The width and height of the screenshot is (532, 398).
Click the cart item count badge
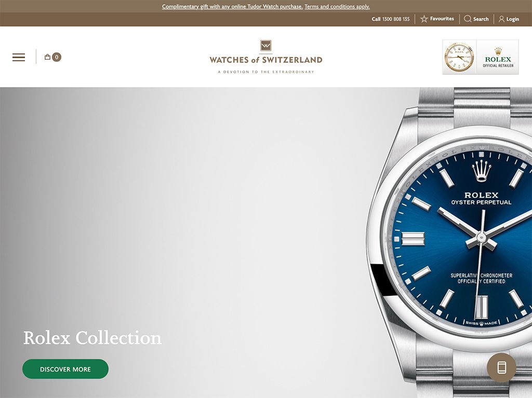tap(57, 57)
